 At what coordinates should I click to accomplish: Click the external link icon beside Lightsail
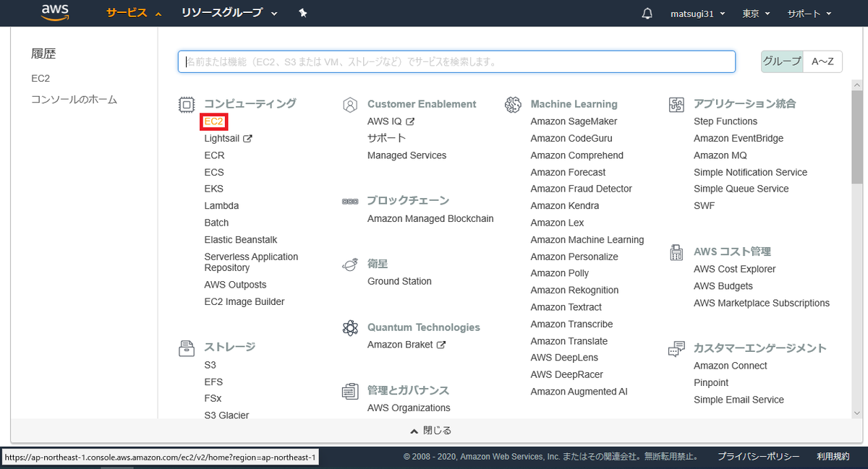coord(247,139)
